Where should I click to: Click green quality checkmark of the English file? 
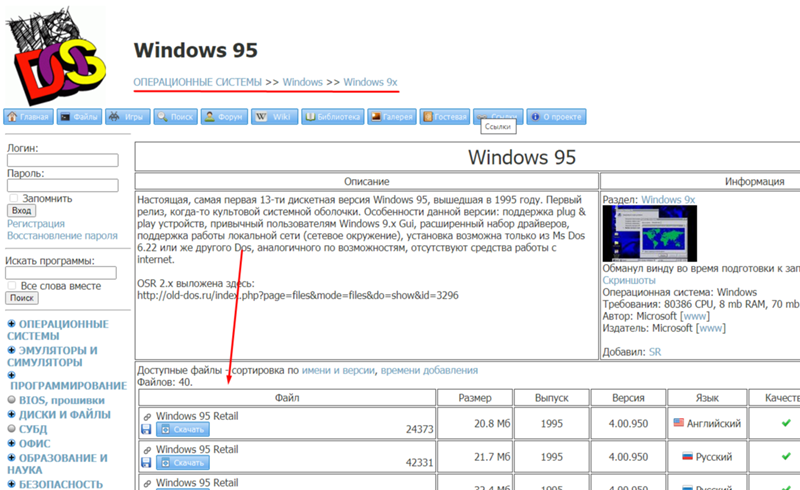pos(786,423)
